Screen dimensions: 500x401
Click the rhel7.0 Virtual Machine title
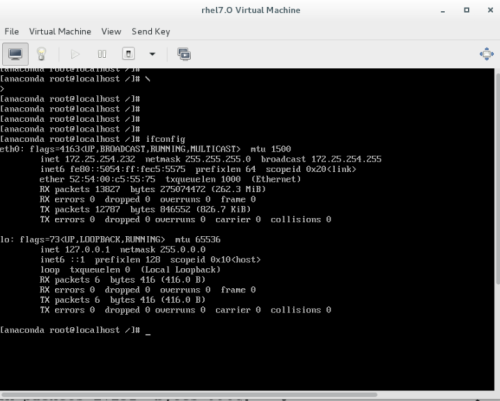coord(251,10)
